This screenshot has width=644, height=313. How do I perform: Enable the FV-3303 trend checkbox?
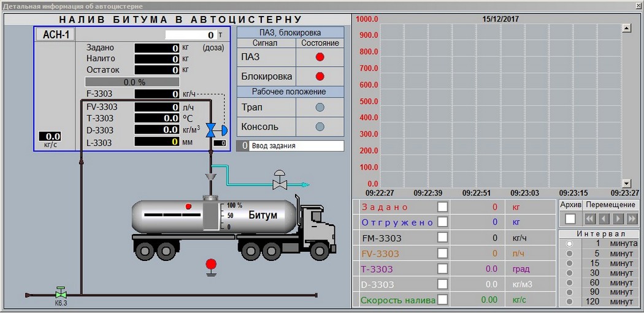click(442, 253)
